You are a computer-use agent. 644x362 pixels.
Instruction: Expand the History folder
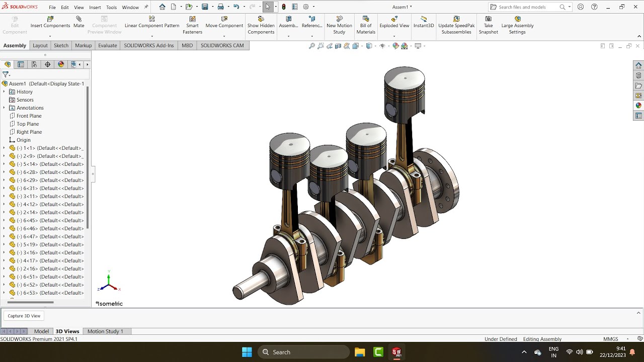coord(4,92)
